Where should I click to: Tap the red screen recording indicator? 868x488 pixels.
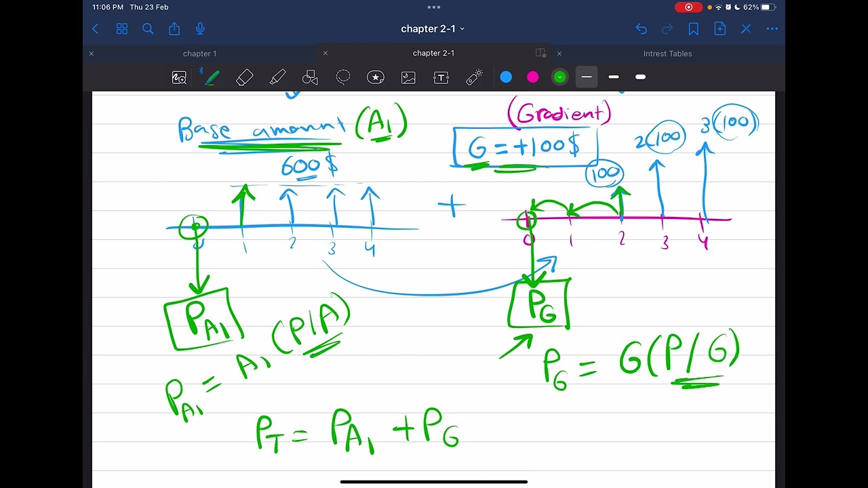pos(688,7)
